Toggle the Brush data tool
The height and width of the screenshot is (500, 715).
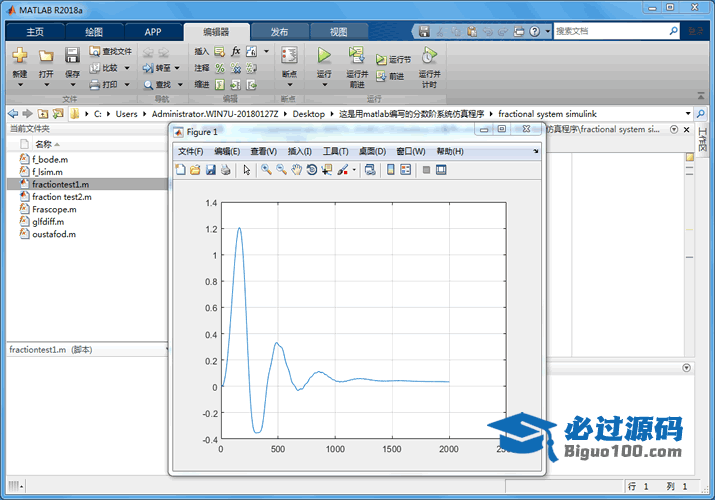[343, 170]
